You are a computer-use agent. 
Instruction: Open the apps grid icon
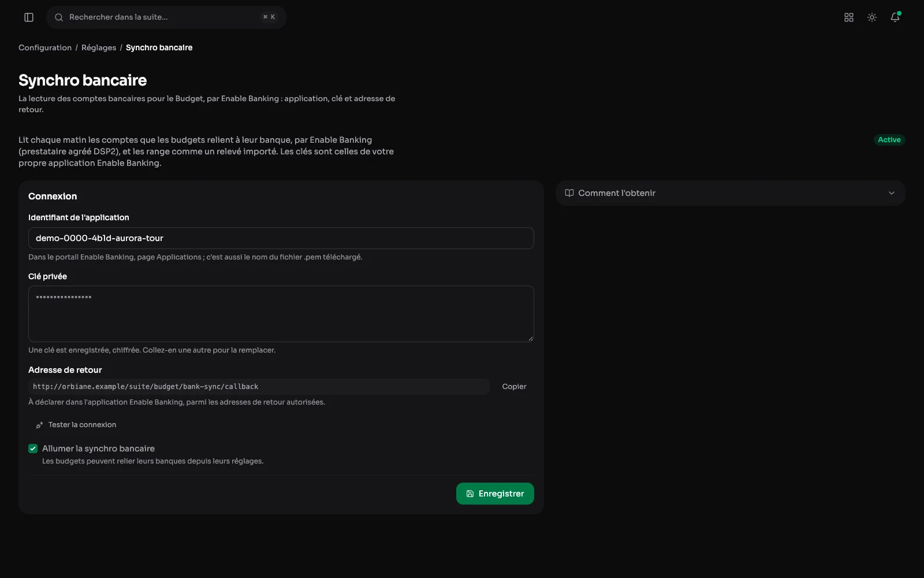849,17
